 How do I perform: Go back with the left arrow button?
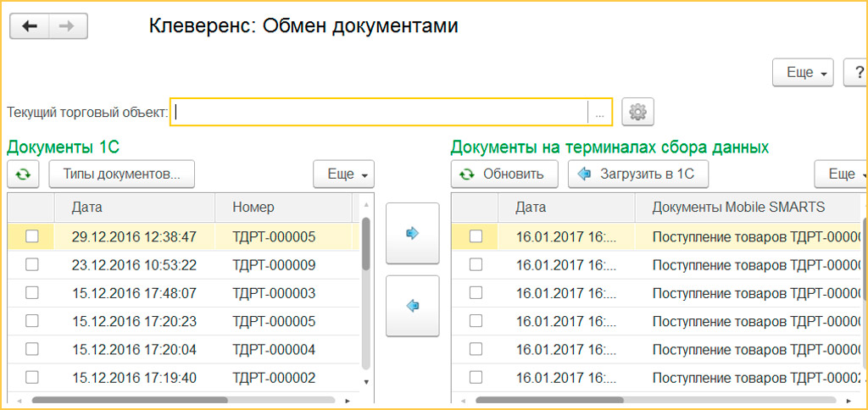pos(30,26)
